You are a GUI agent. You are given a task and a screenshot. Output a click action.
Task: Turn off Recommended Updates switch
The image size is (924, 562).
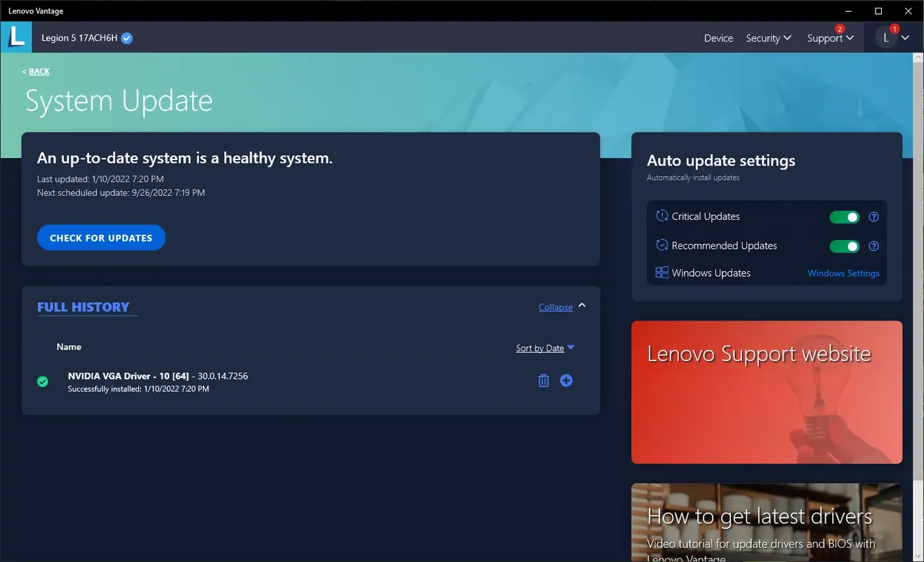[x=843, y=246]
